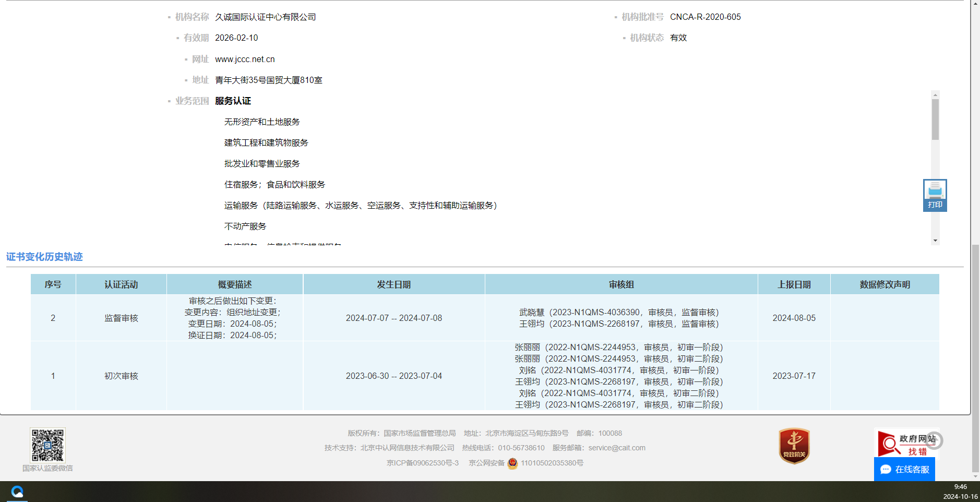
Task: Click the 住宿服务；食品和饮料服务 scope item
Action: pos(274,184)
